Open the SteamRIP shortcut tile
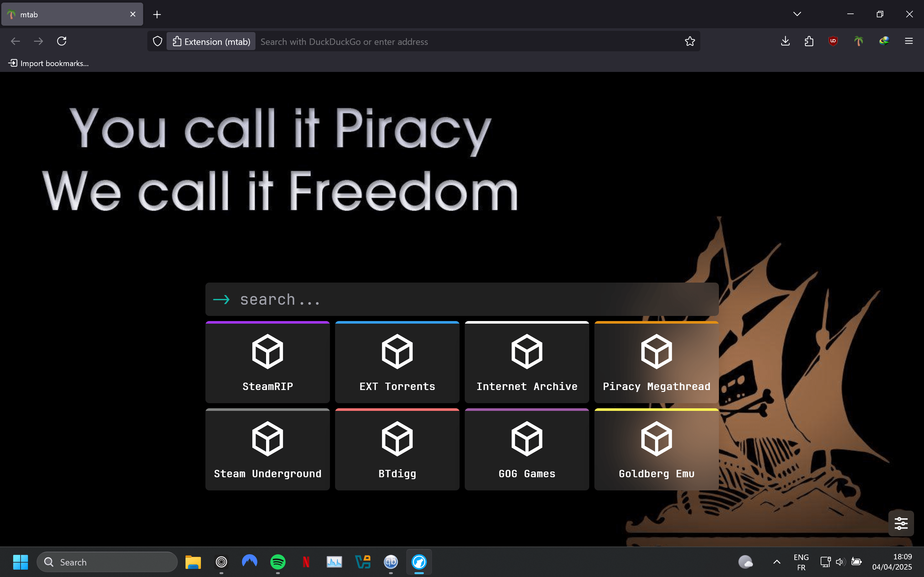 pyautogui.click(x=267, y=362)
